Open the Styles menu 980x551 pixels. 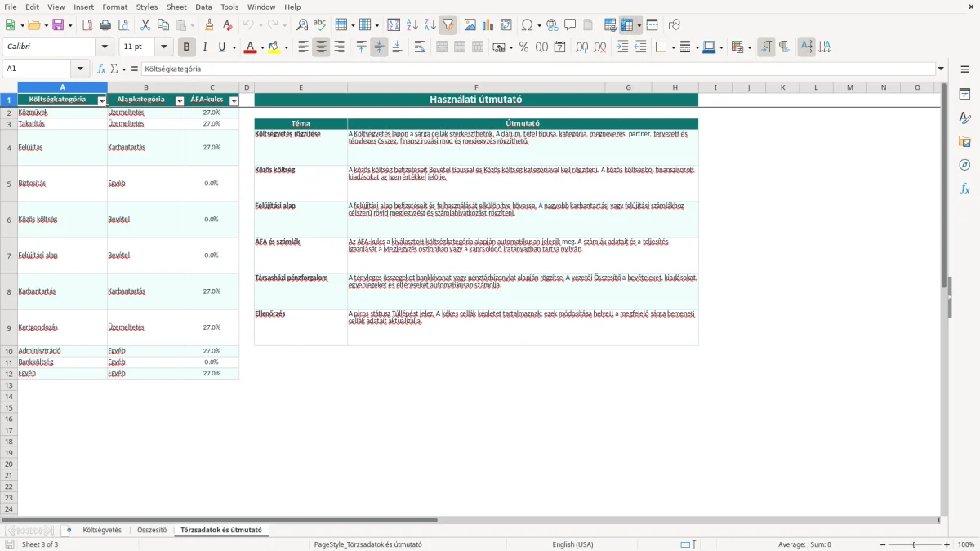[147, 7]
